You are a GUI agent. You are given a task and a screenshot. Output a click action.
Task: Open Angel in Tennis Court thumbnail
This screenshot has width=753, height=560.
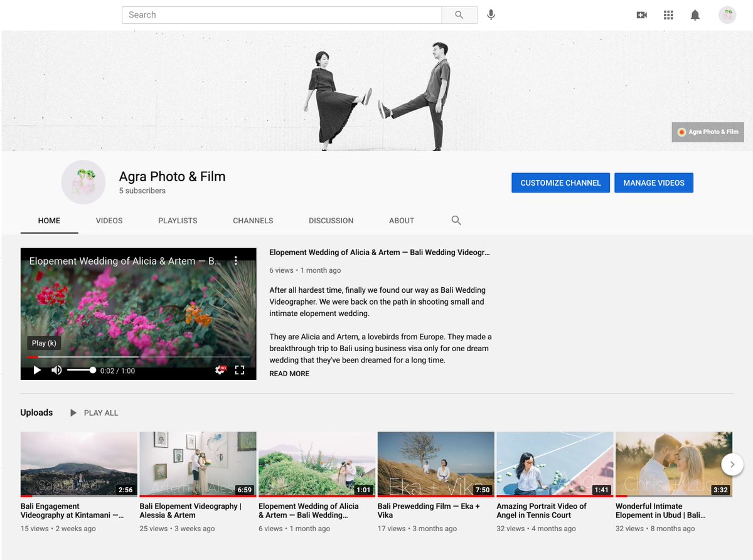click(555, 464)
